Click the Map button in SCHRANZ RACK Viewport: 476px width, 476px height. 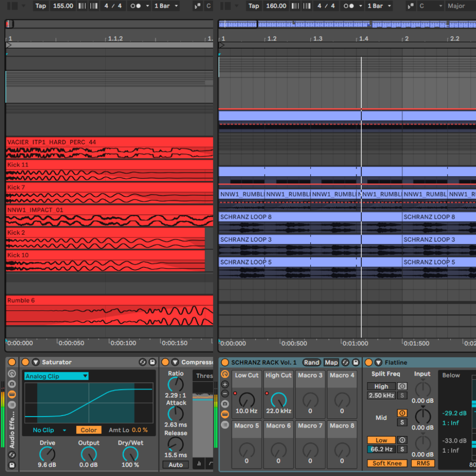point(331,363)
